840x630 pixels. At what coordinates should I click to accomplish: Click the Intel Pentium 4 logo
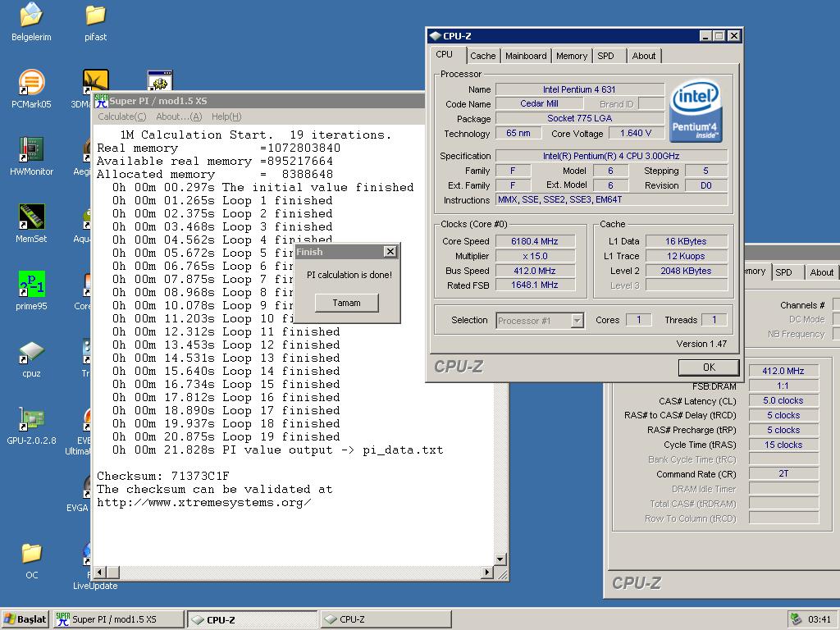(x=696, y=112)
